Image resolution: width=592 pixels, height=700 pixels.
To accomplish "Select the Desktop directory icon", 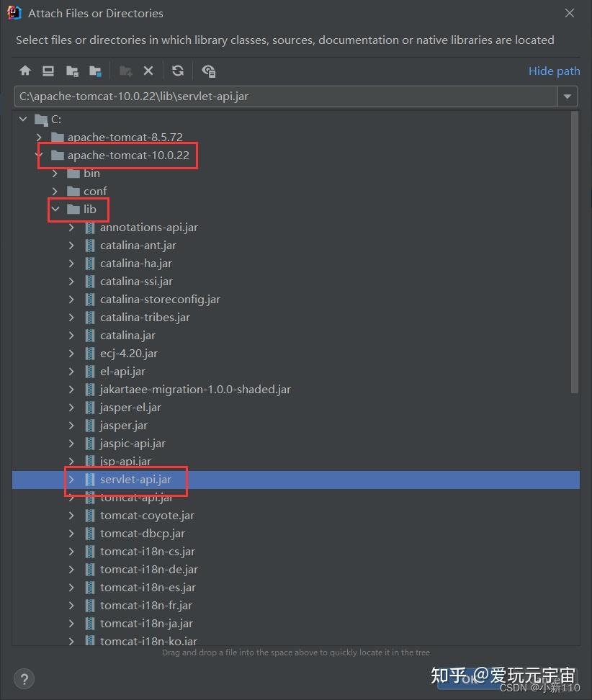I will (x=48, y=71).
